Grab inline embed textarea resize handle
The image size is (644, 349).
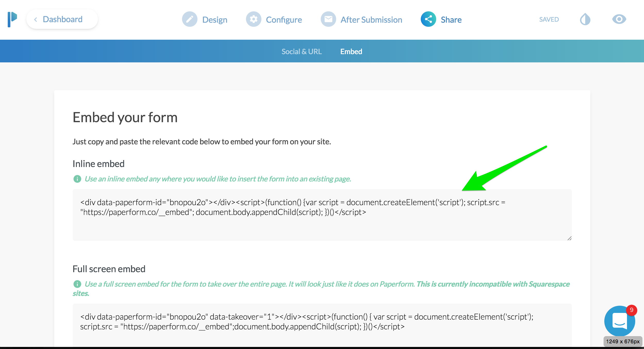pyautogui.click(x=569, y=238)
